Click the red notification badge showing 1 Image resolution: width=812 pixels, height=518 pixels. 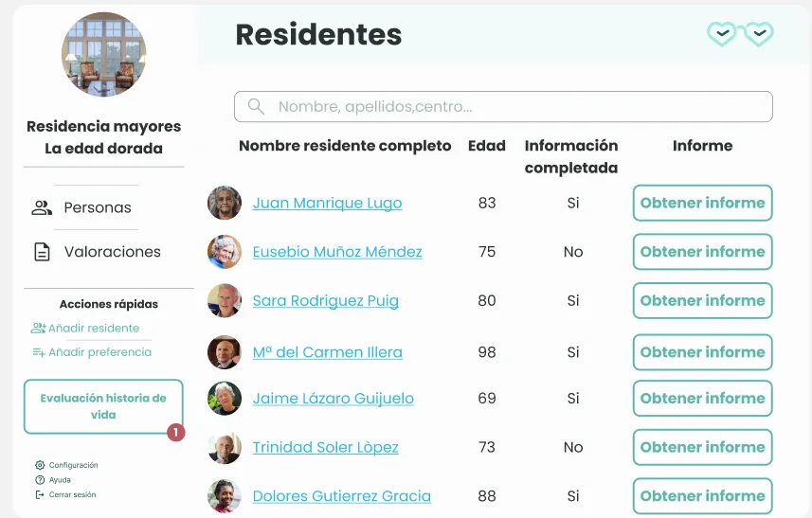point(175,432)
